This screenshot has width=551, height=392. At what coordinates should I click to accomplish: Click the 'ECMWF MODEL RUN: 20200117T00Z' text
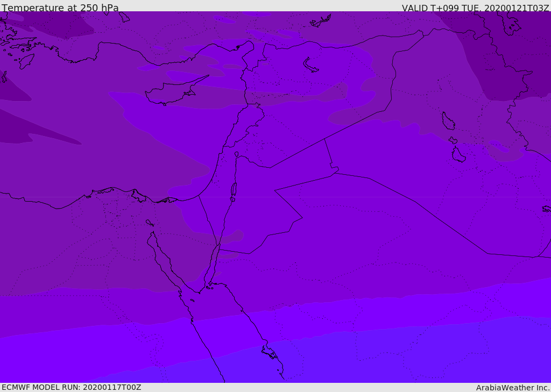pyautogui.click(x=72, y=387)
